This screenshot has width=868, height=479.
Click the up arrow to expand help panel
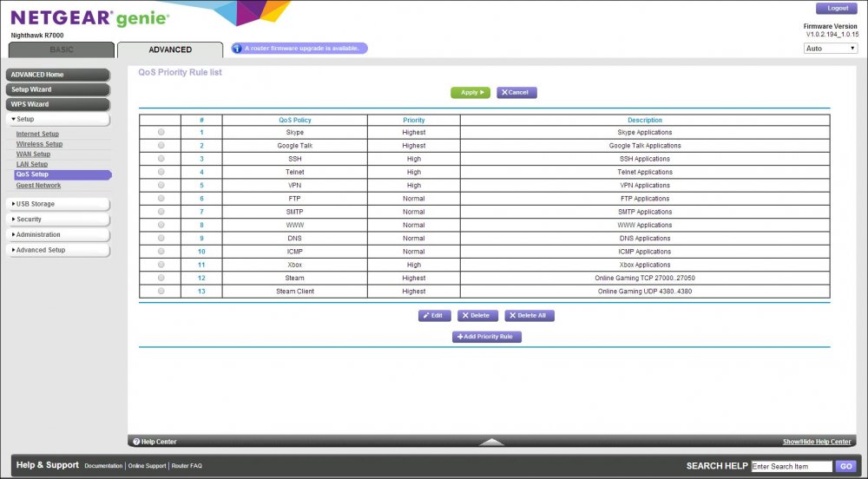point(492,442)
